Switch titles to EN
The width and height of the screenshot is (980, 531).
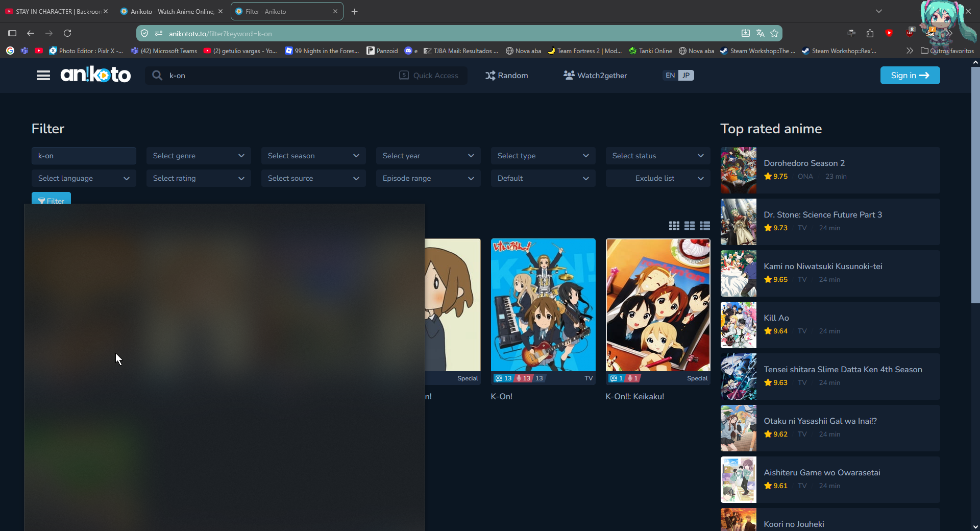pos(670,75)
